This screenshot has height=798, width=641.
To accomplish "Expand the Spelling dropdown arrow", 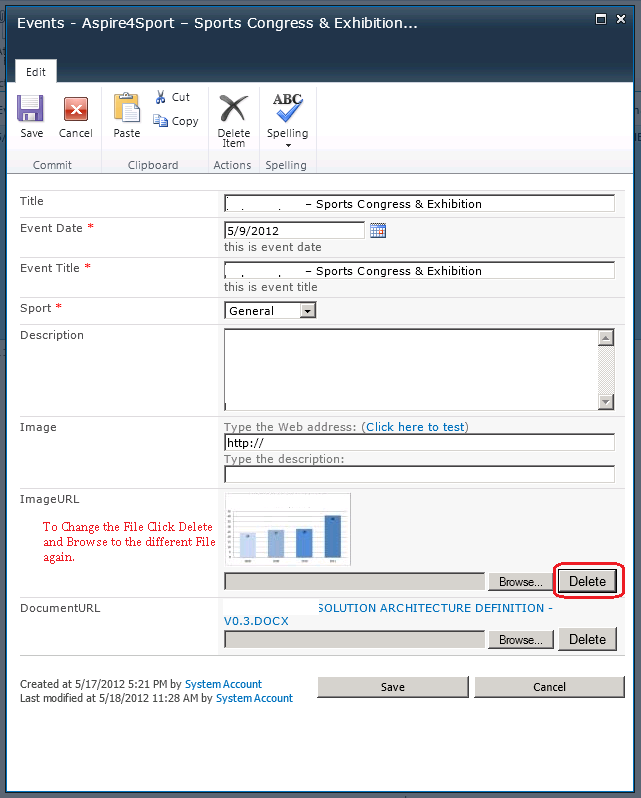I will 288,146.
